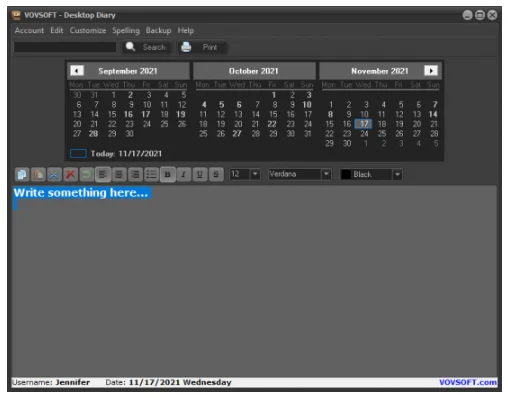Viewport: 508px width, 398px height.
Task: Click the Paste icon in formatting toolbar
Action: [x=38, y=174]
